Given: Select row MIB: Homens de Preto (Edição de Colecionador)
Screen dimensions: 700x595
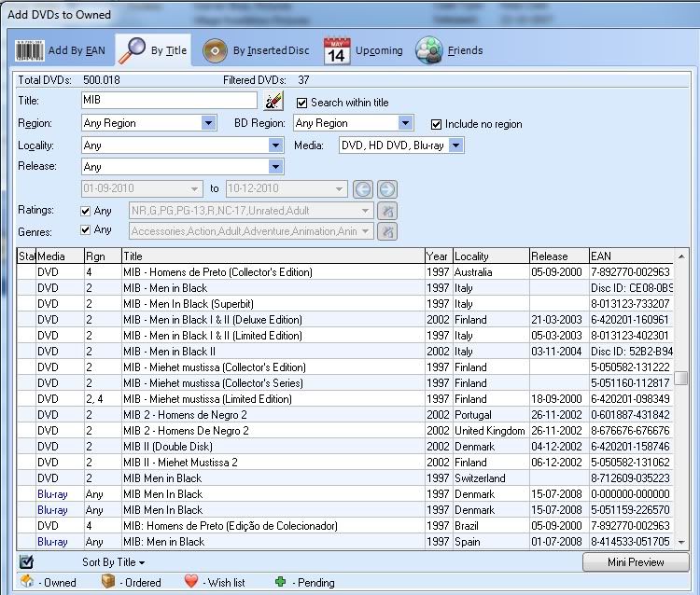Looking at the screenshot, I should [x=344, y=526].
